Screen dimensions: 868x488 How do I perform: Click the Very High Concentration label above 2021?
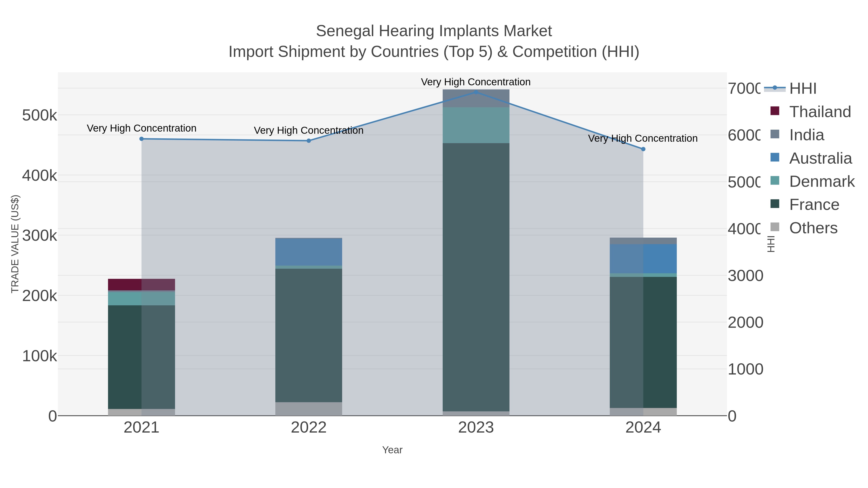pyautogui.click(x=142, y=128)
